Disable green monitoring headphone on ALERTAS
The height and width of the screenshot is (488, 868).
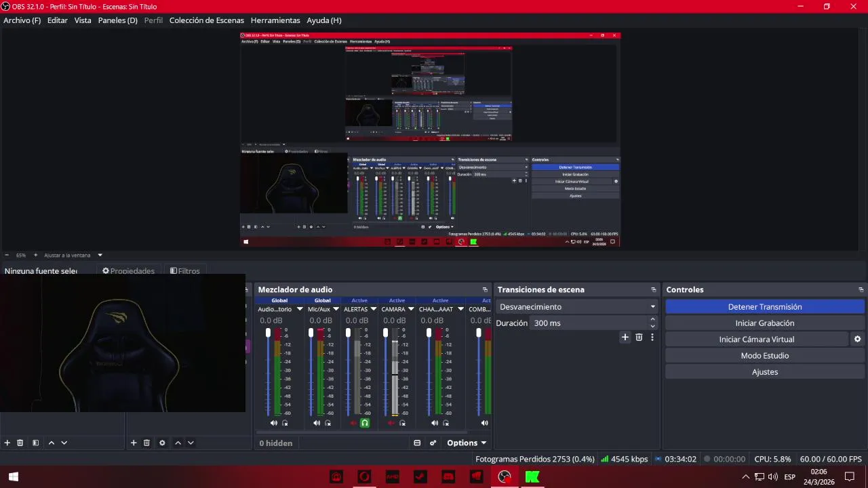[x=365, y=423]
